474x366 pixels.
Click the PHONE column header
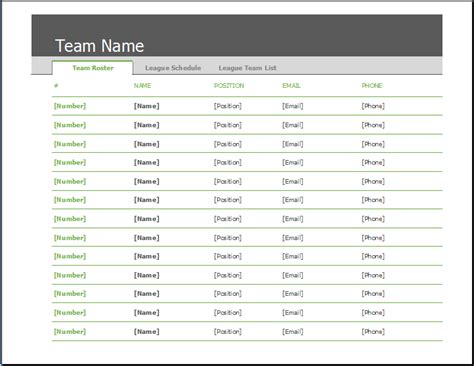(372, 86)
